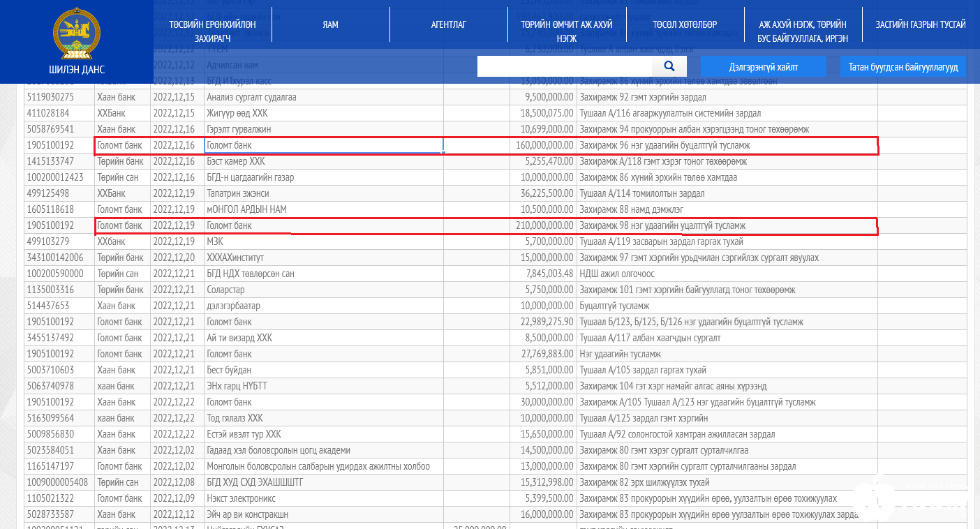Open Татан буугдсан байгууллагууд button
The height and width of the screenshot is (529, 980).
point(903,67)
